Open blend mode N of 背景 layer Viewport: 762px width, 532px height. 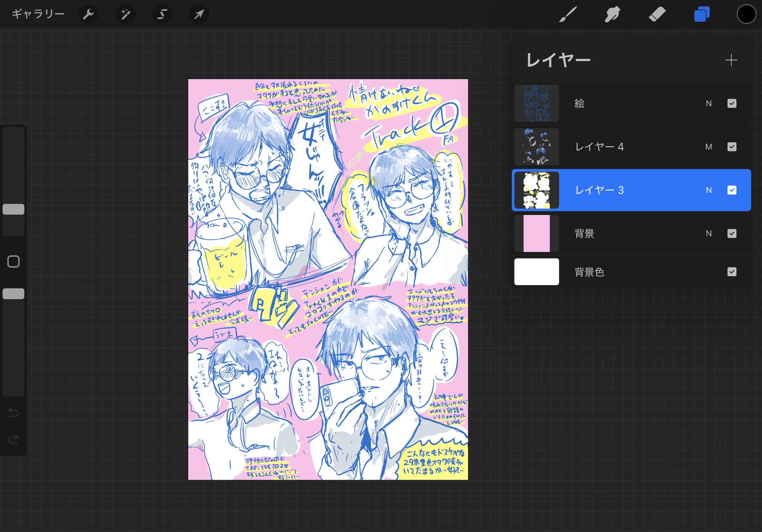click(709, 233)
